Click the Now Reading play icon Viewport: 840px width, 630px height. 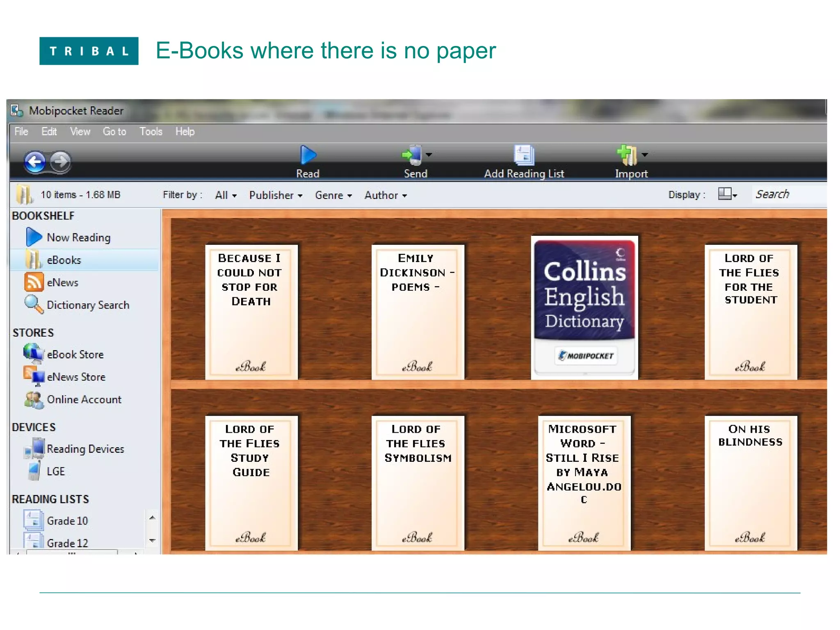click(x=34, y=237)
